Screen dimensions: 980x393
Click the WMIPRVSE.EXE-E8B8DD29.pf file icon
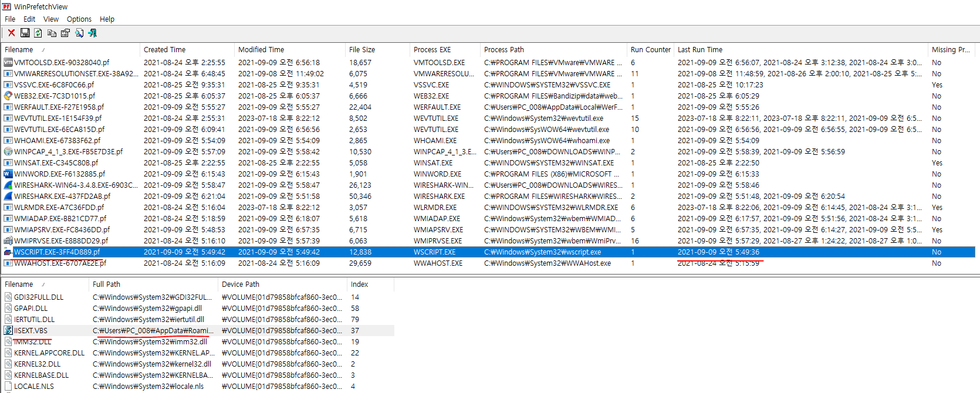point(8,241)
